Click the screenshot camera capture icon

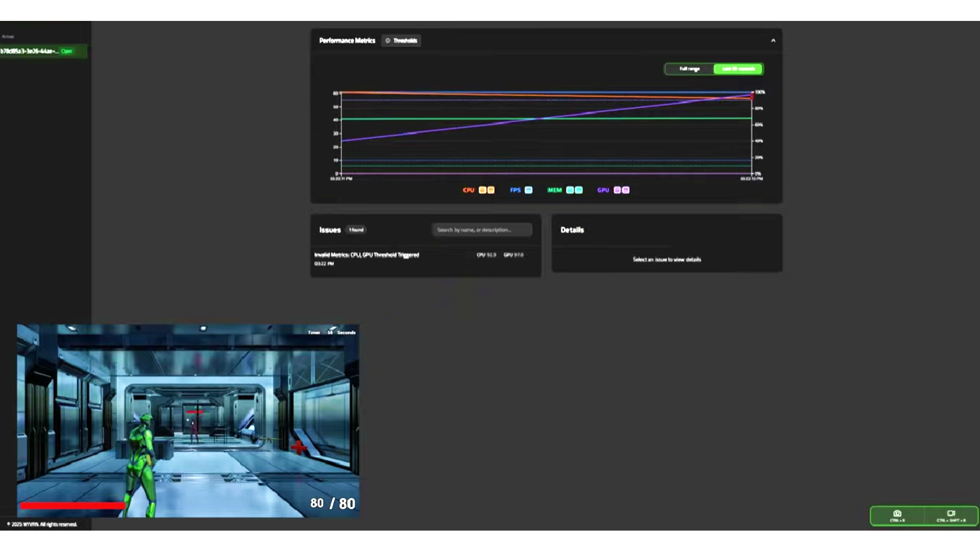pyautogui.click(x=897, y=514)
